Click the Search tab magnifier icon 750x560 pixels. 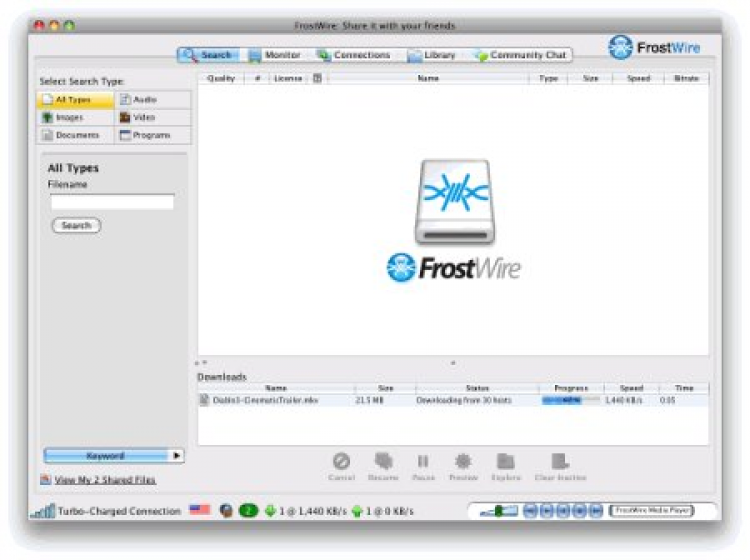189,55
